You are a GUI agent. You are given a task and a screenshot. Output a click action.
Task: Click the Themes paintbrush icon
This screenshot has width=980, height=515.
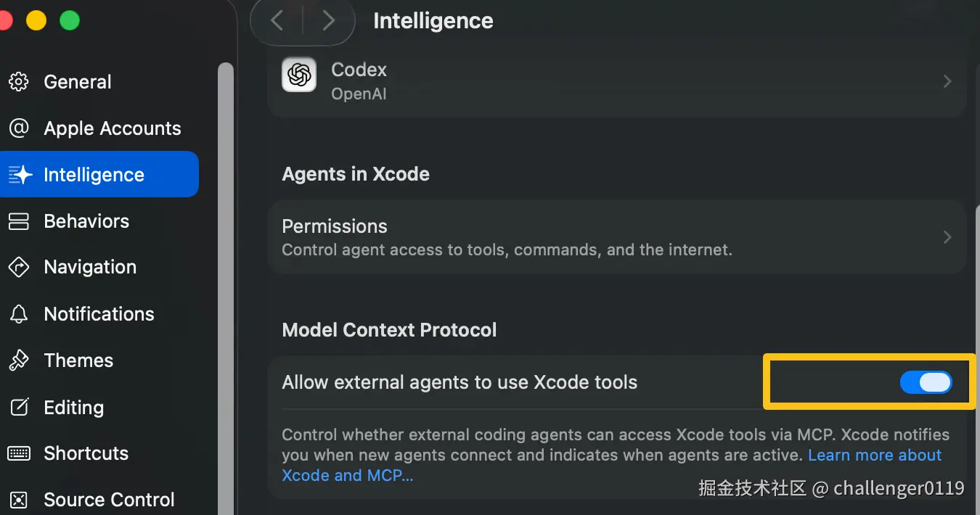(x=19, y=360)
